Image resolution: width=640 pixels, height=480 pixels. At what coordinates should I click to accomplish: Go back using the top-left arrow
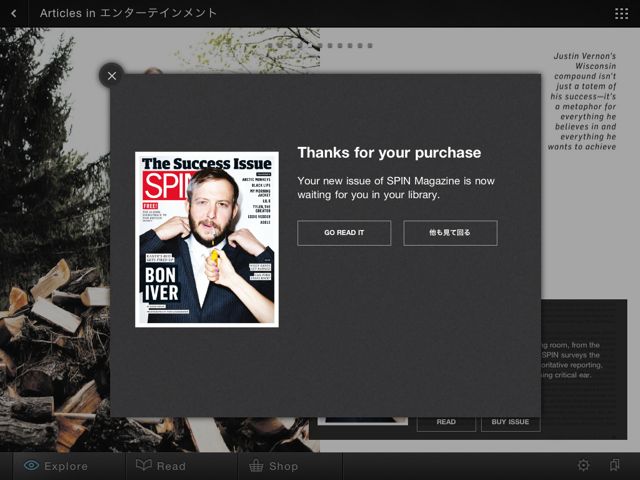pyautogui.click(x=14, y=13)
